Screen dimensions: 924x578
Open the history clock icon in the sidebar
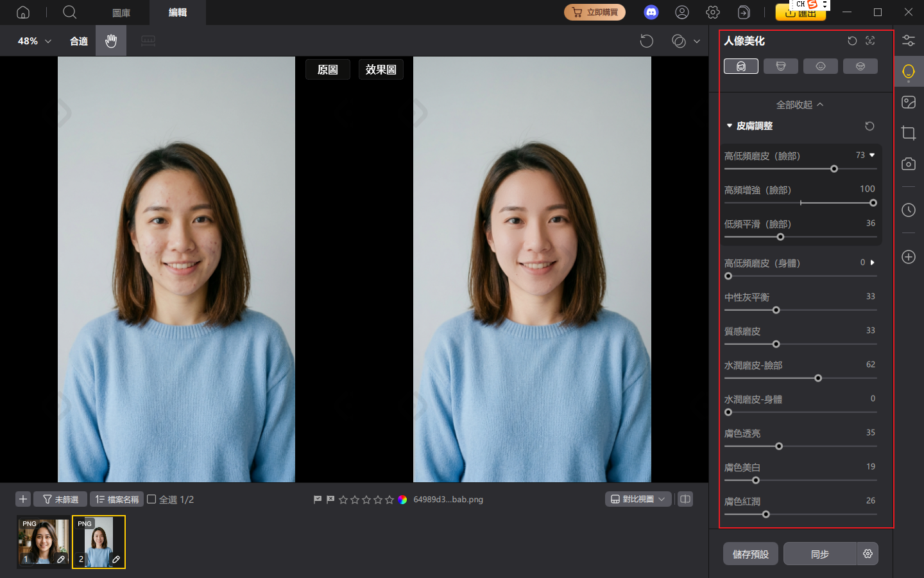tap(908, 210)
